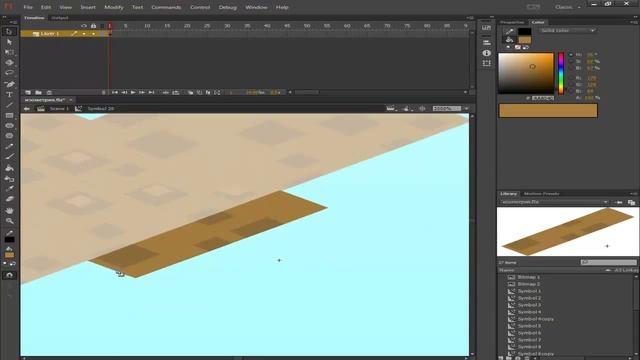The width and height of the screenshot is (640, 360).
Task: Switch to Motion Presets tab
Action: point(541,194)
